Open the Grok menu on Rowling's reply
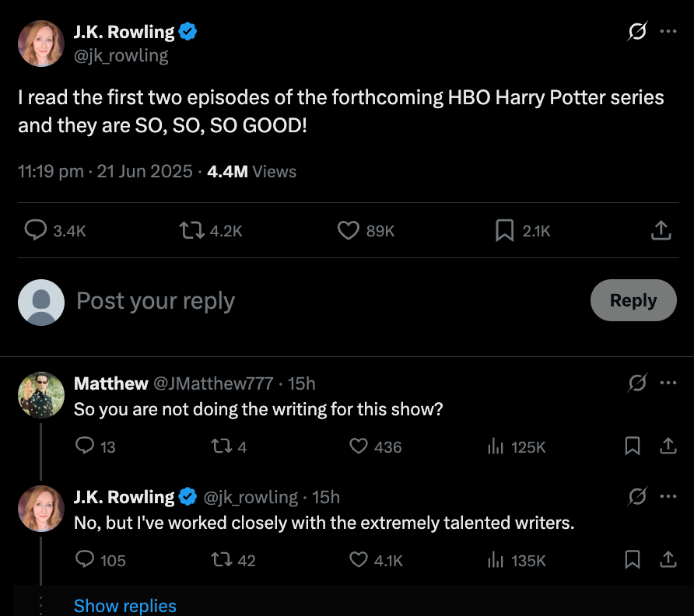 [636, 497]
